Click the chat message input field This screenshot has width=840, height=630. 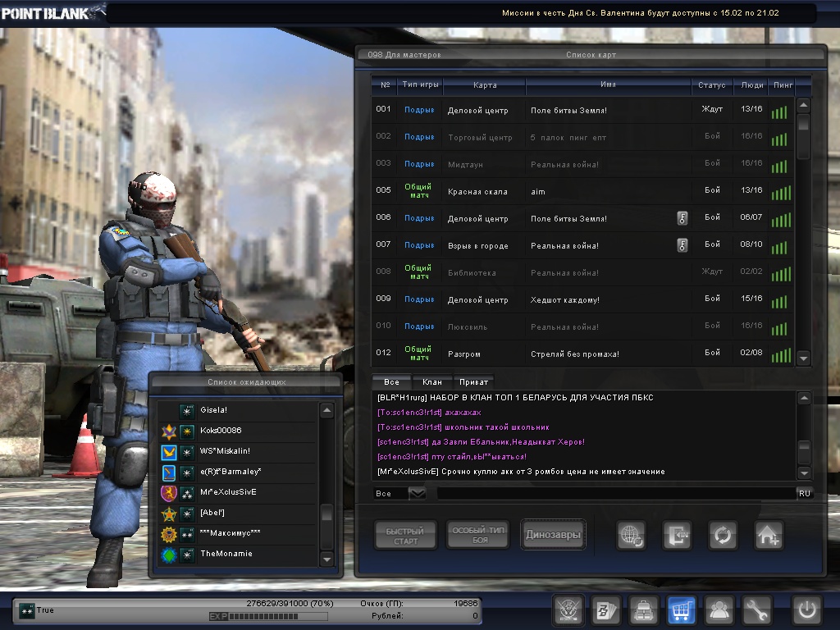tap(615, 493)
